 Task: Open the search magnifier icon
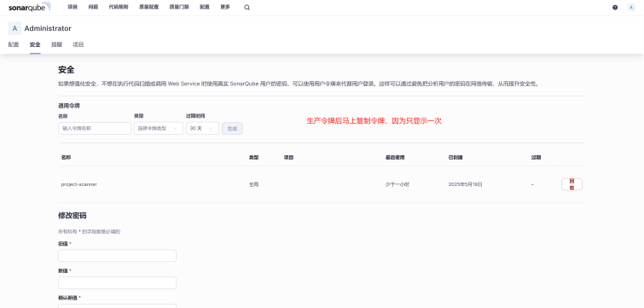coord(247,8)
